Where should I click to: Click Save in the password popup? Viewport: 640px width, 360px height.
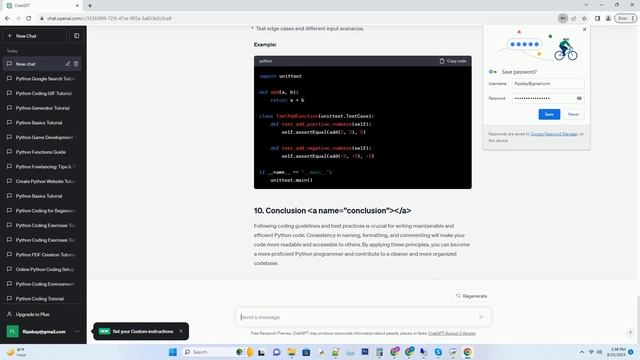[x=549, y=114]
